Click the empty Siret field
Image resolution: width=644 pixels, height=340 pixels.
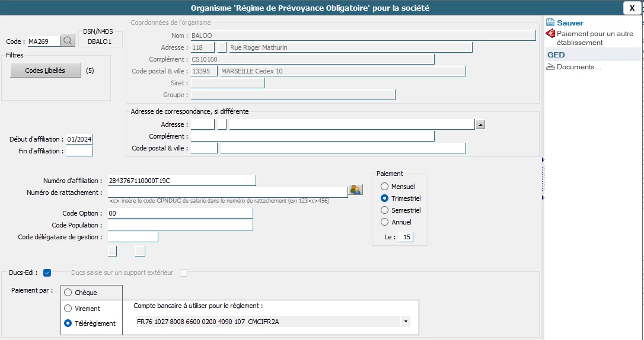point(228,83)
